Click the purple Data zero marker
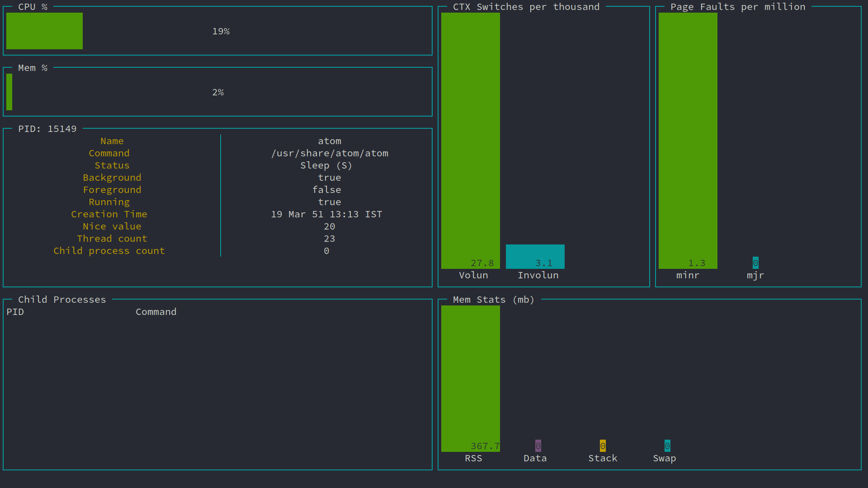The image size is (868, 488). [538, 446]
